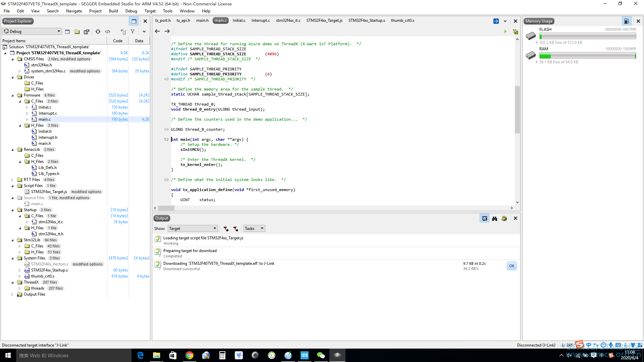
Task: Click the binoculars find icon in Output
Action: 494,219
